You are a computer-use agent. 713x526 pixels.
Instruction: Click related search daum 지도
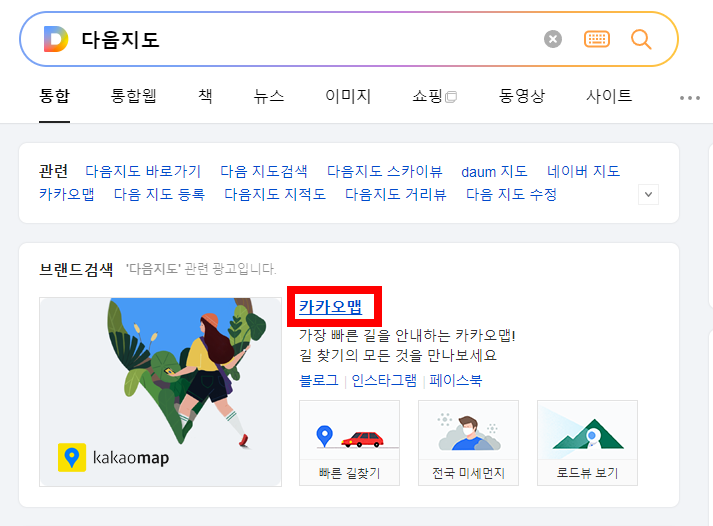point(494,171)
